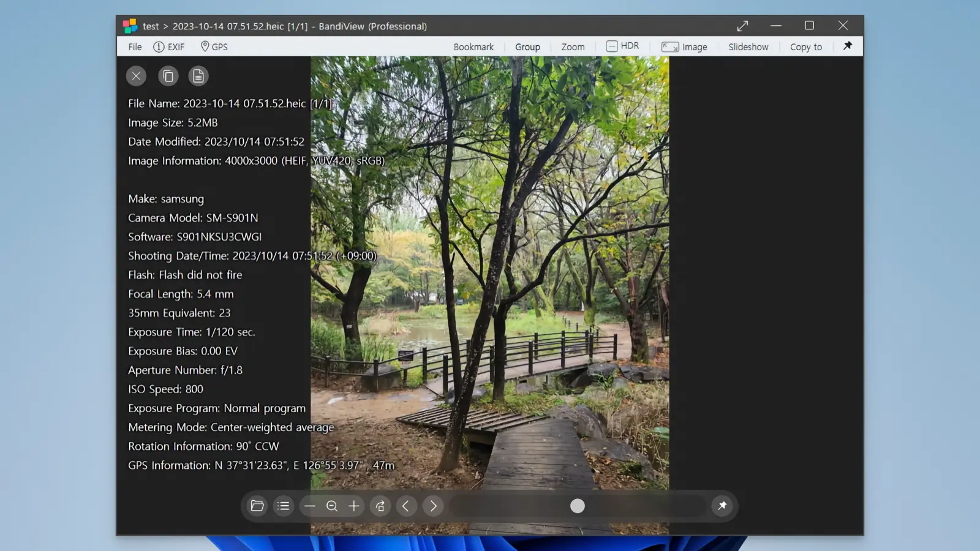Go to the next image

(x=433, y=506)
